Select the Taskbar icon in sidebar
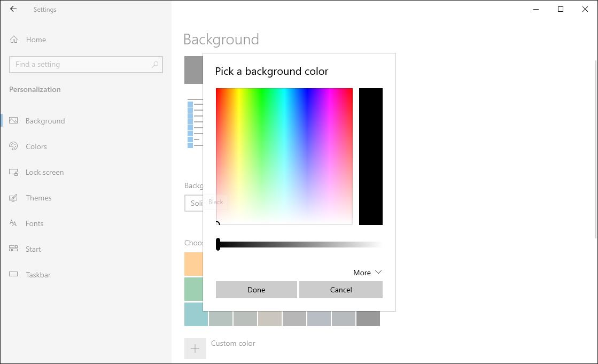 click(13, 275)
